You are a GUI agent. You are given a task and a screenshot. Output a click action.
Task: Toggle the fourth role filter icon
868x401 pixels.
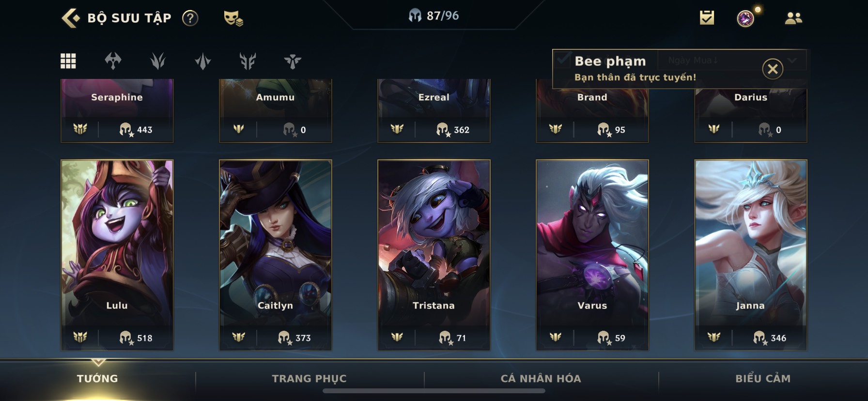203,61
